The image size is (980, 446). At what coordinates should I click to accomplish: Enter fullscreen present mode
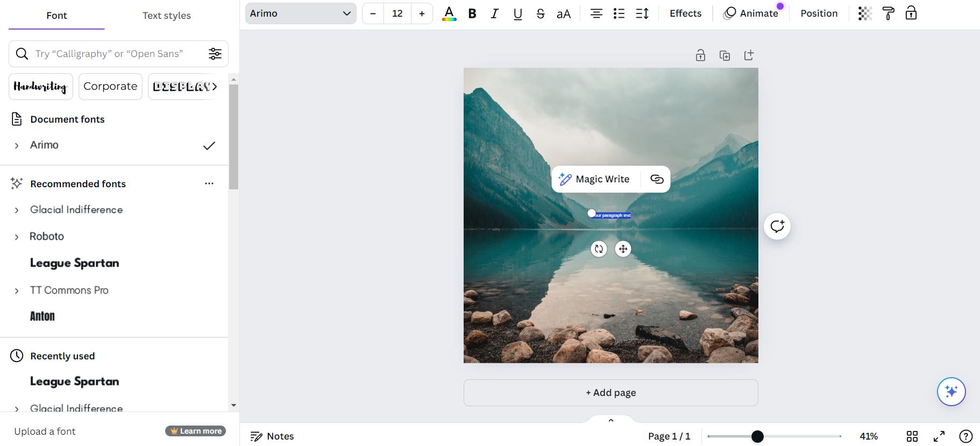939,436
